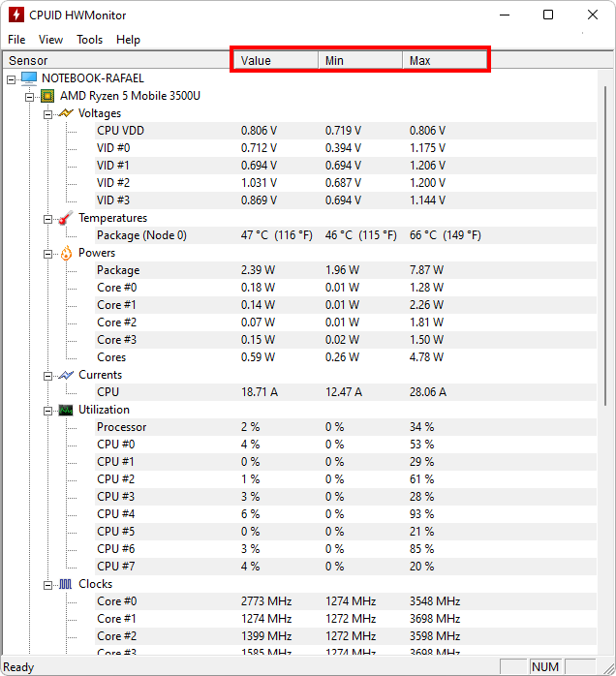616x676 pixels.
Task: Click the 66 °C (149 °F) max temperature value
Action: (446, 235)
